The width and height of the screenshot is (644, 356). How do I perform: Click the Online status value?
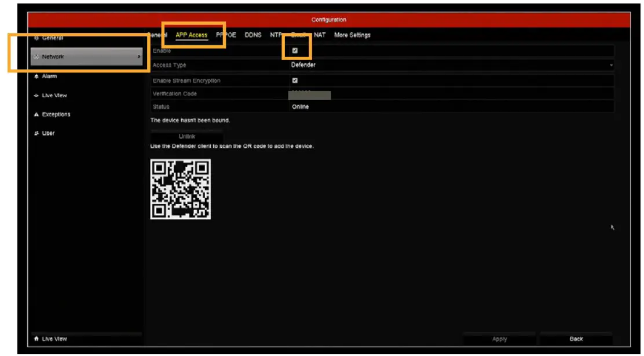point(300,107)
